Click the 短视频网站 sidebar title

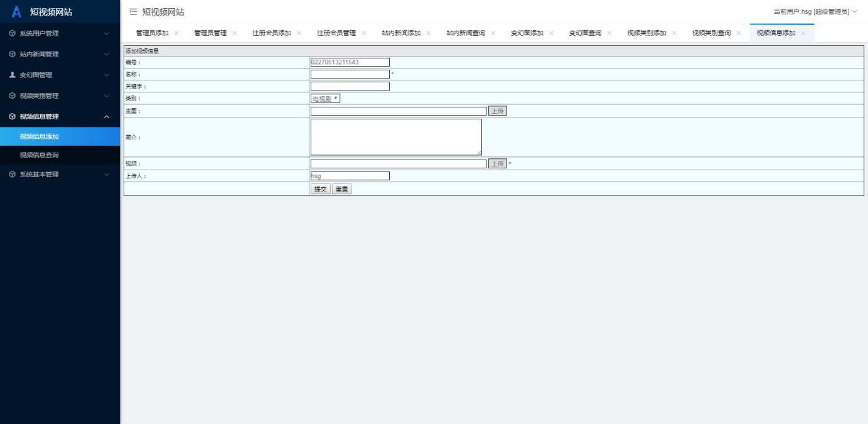point(51,11)
